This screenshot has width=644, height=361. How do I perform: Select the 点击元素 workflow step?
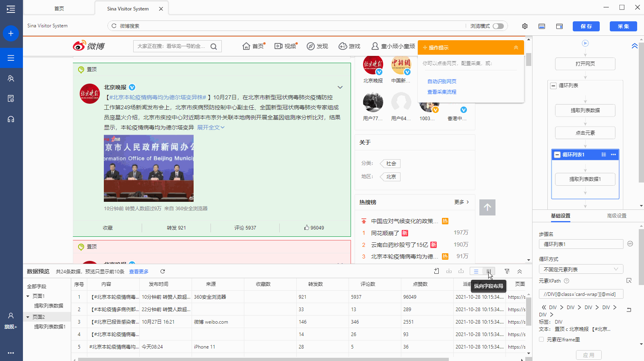pyautogui.click(x=585, y=133)
